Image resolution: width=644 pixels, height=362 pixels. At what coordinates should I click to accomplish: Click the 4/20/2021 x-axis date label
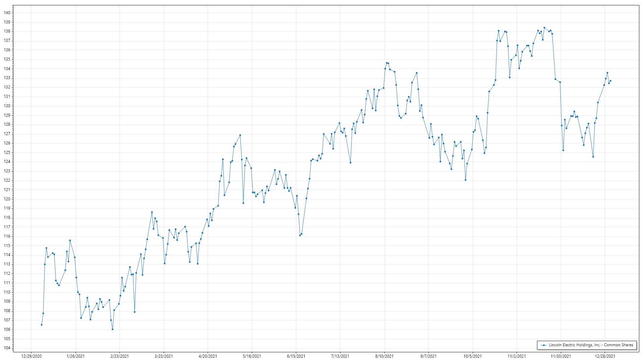pos(208,356)
